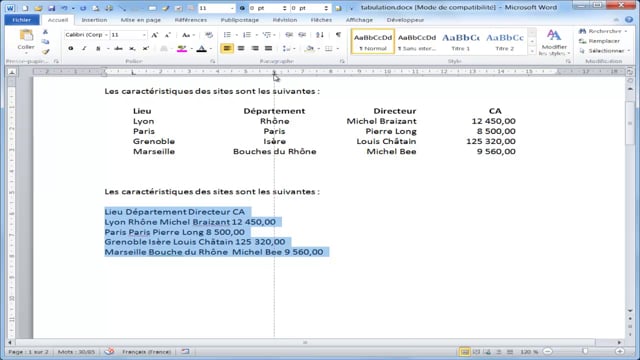The height and width of the screenshot is (360, 640).
Task: Apply the Normal style
Action: pos(373,42)
